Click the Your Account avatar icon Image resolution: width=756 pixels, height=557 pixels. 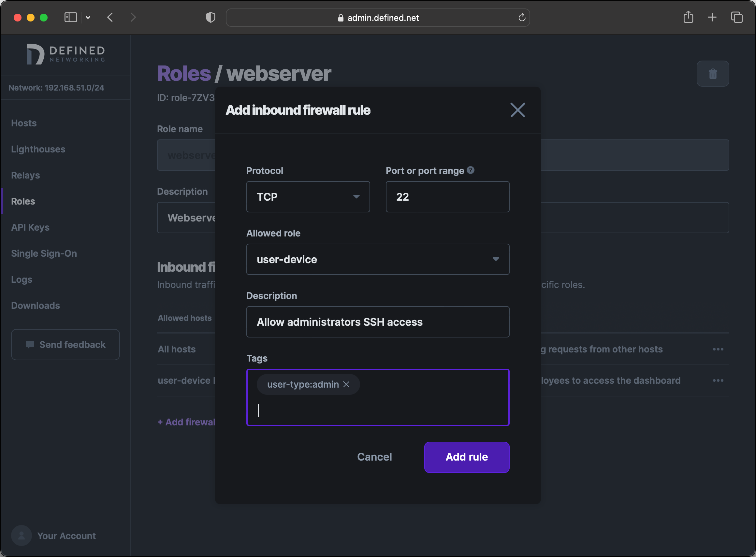[21, 536]
